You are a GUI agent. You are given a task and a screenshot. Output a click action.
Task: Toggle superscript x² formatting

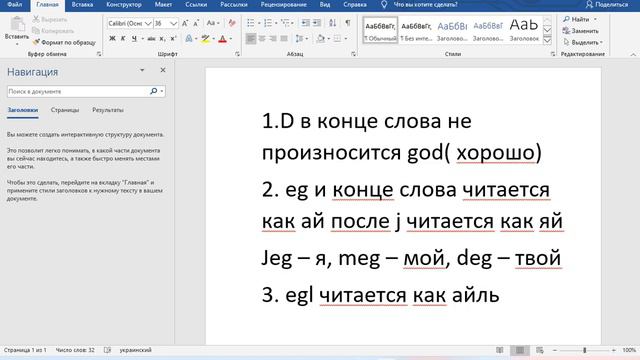(x=173, y=39)
